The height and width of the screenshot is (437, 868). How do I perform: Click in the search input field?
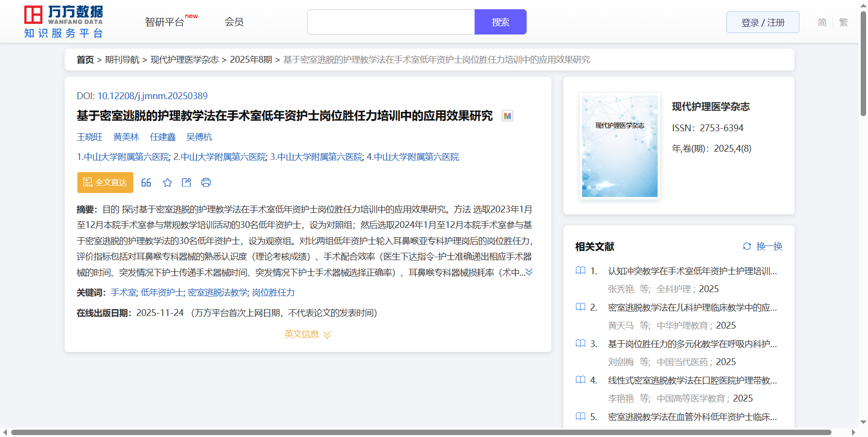coord(391,22)
